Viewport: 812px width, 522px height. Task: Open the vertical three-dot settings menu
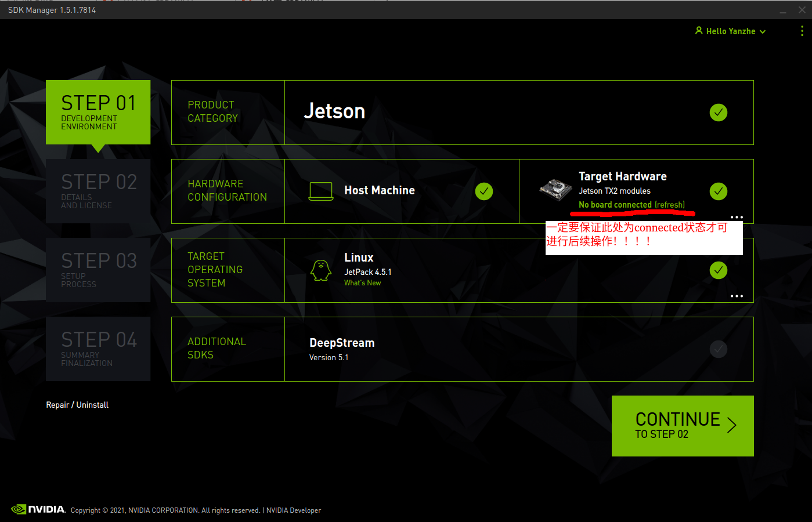(802, 31)
